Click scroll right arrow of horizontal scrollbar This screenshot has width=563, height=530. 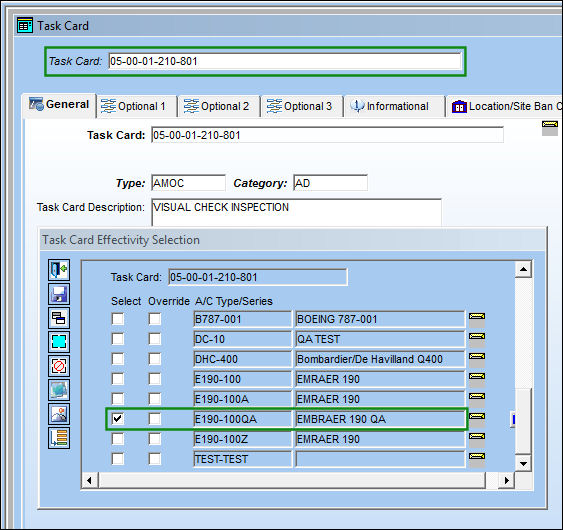point(506,480)
